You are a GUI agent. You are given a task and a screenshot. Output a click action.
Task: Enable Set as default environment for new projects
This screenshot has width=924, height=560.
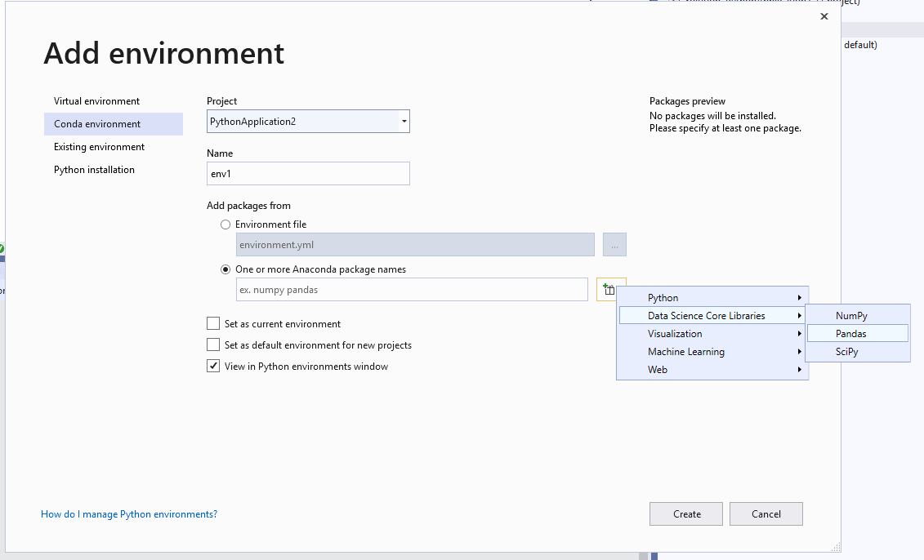(213, 344)
